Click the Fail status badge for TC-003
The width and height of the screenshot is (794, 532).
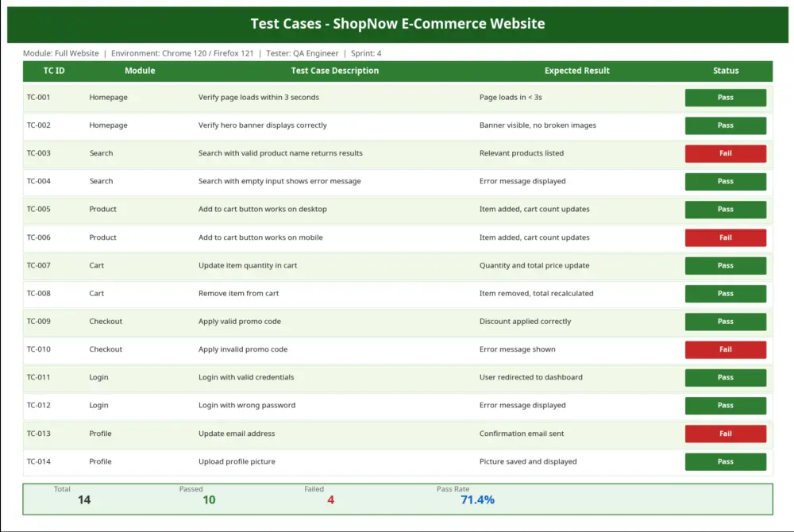pyautogui.click(x=725, y=153)
